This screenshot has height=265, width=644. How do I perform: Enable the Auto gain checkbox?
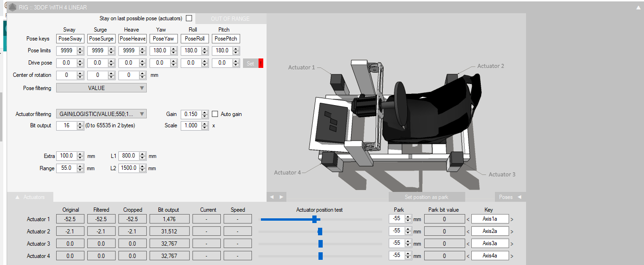point(215,114)
